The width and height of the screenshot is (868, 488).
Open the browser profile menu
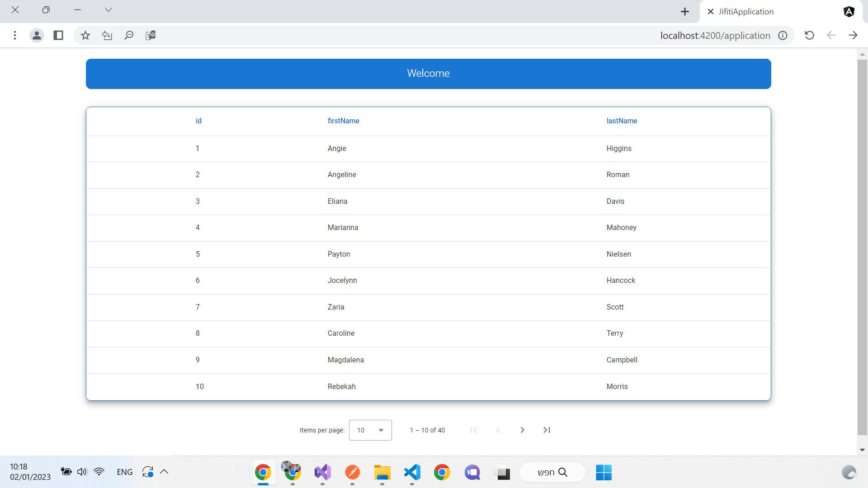coord(37,35)
